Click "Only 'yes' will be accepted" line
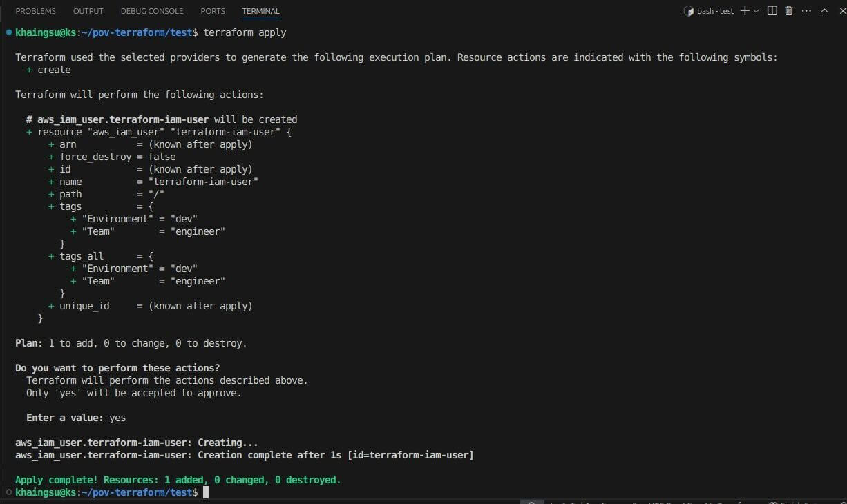 [134, 393]
